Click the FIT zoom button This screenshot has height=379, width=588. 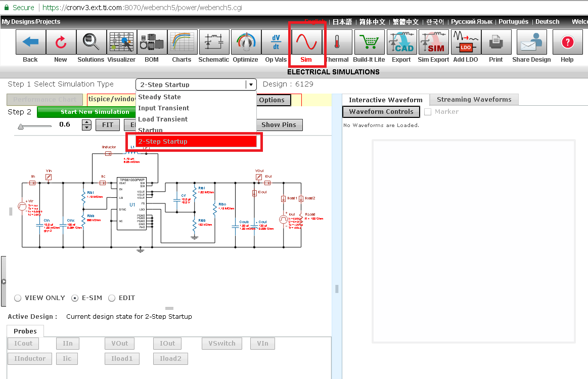pos(108,125)
